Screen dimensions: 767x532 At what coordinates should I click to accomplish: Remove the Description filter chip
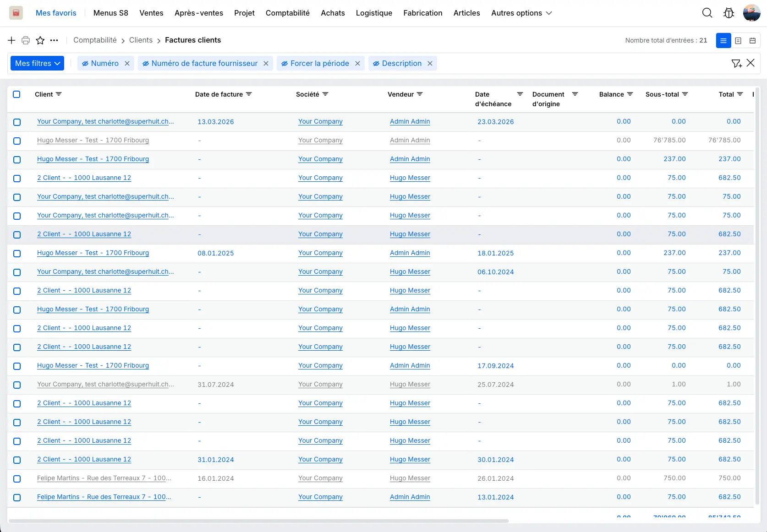[x=430, y=64]
